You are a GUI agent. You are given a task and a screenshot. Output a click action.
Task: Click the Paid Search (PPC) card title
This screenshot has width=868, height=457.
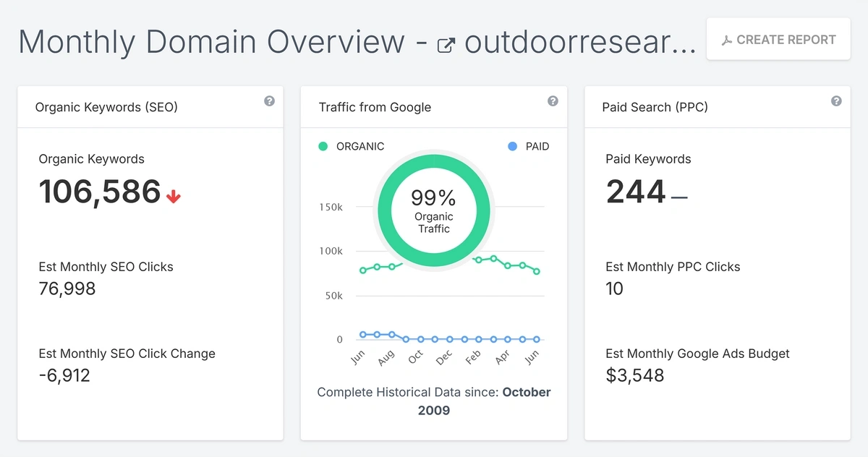pyautogui.click(x=655, y=107)
